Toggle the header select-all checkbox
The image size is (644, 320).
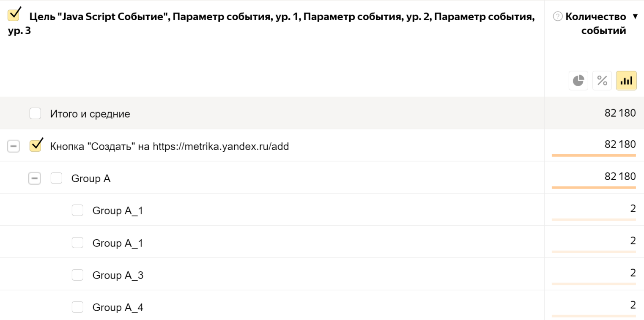coord(14,15)
